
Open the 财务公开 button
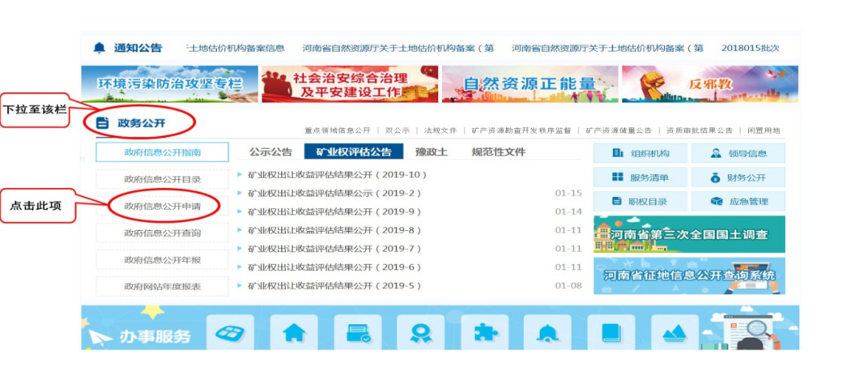737,177
